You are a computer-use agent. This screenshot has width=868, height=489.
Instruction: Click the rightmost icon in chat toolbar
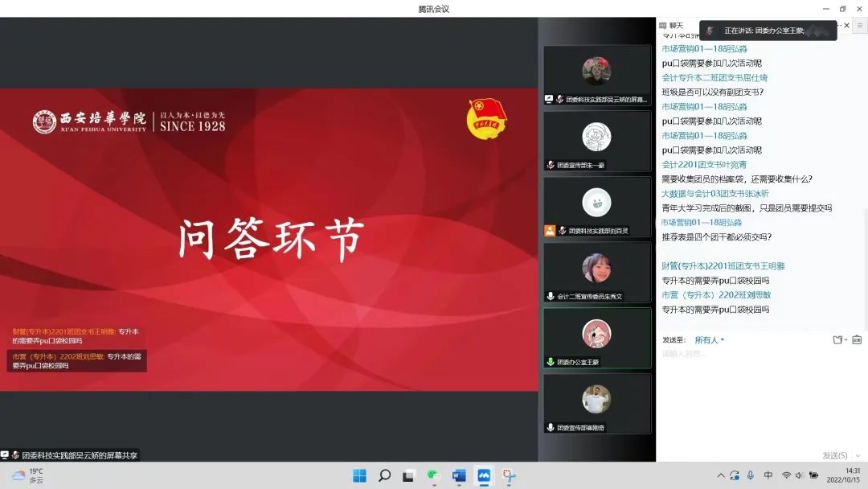tap(857, 339)
